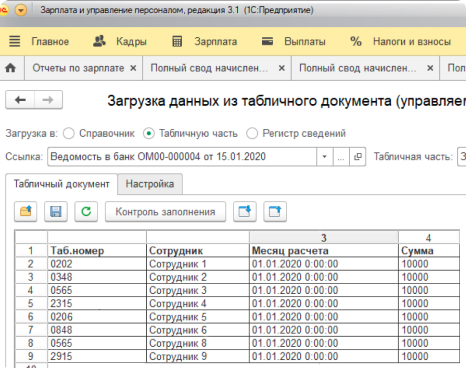This screenshot has height=368, width=466.
Task: Click the date cell in Сотрудник 1 row
Action: pos(324,264)
